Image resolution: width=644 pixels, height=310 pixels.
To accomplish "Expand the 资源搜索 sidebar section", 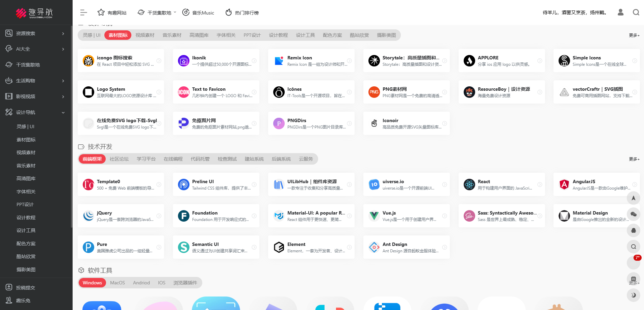I will pos(63,33).
